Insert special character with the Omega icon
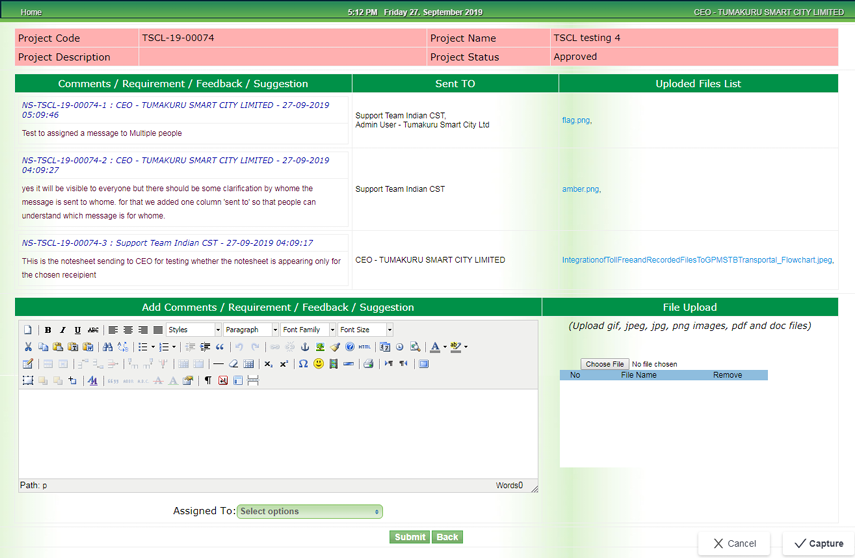The height and width of the screenshot is (560, 855). coord(304,364)
